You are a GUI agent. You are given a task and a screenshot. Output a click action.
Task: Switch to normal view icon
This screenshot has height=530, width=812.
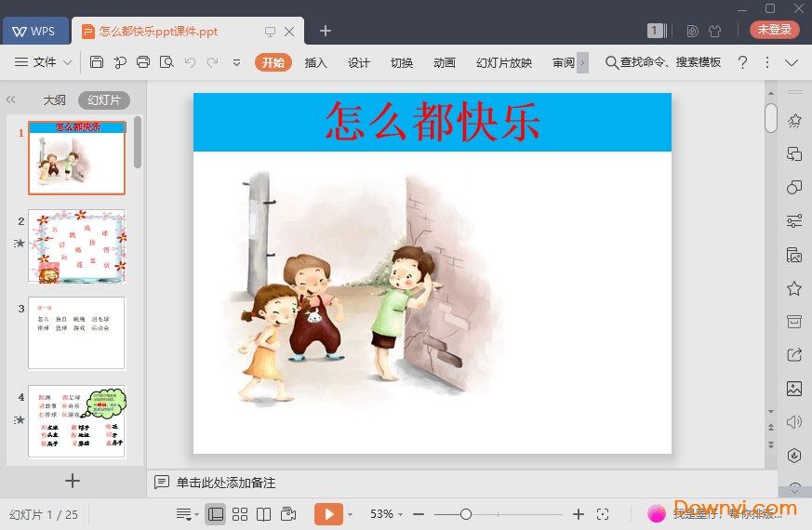pyautogui.click(x=216, y=514)
